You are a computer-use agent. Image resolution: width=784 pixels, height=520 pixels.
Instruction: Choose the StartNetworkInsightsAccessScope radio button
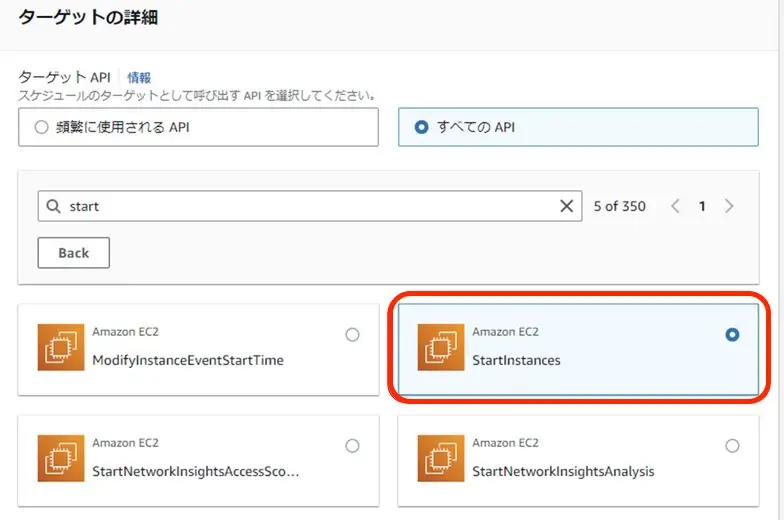[x=352, y=446]
